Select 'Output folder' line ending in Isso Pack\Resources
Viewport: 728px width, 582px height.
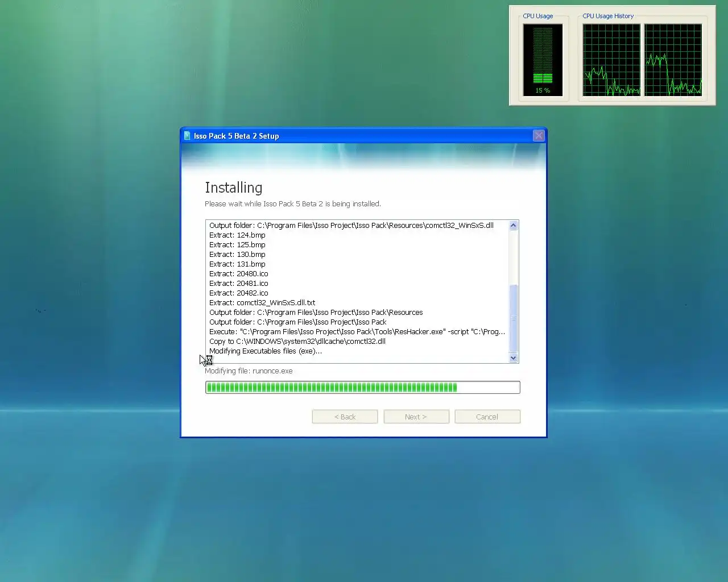click(316, 312)
